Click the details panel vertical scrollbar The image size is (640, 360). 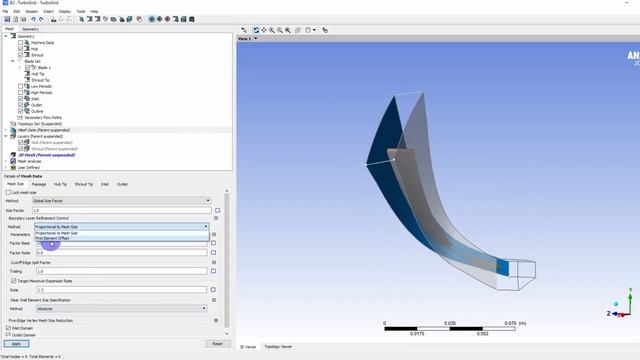pyautogui.click(x=227, y=261)
